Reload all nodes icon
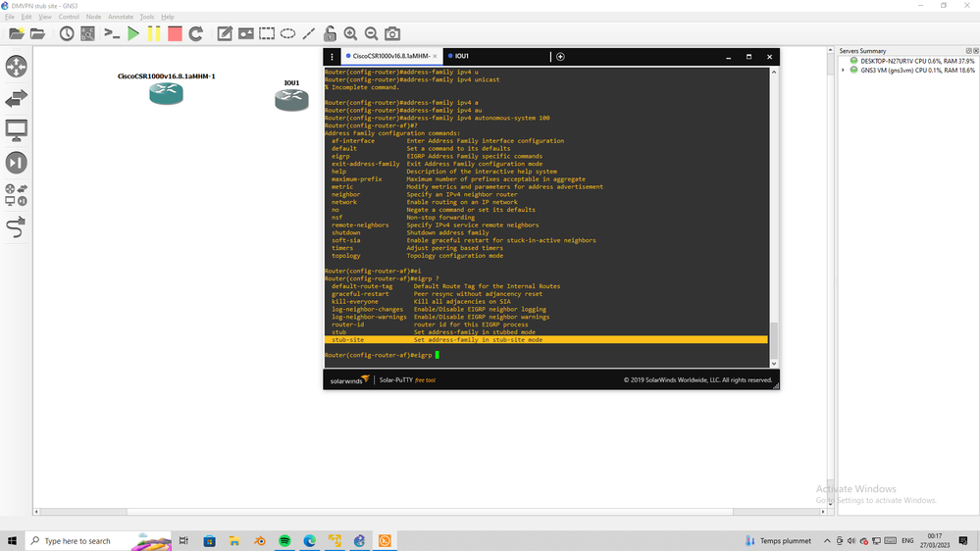Image resolution: width=980 pixels, height=551 pixels. click(195, 33)
